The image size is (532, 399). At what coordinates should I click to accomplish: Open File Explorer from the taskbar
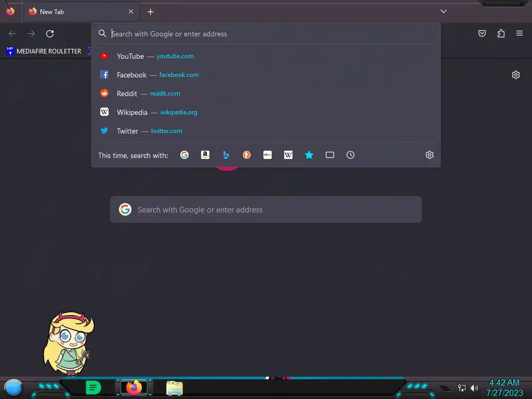tap(175, 388)
